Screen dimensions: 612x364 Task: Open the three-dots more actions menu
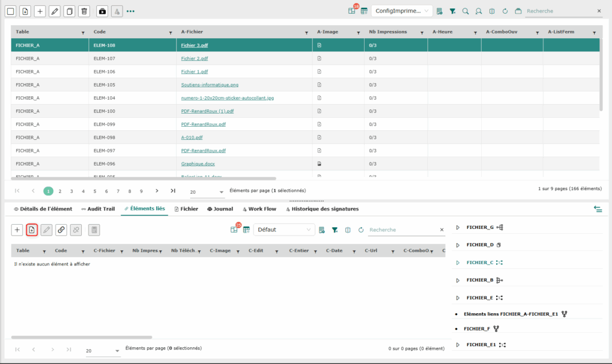point(130,11)
